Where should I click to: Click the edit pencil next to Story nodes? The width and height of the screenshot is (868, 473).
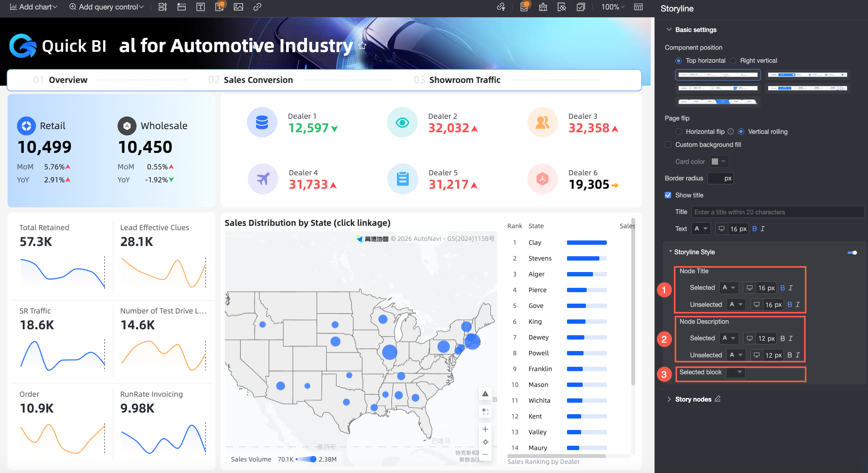(718, 399)
